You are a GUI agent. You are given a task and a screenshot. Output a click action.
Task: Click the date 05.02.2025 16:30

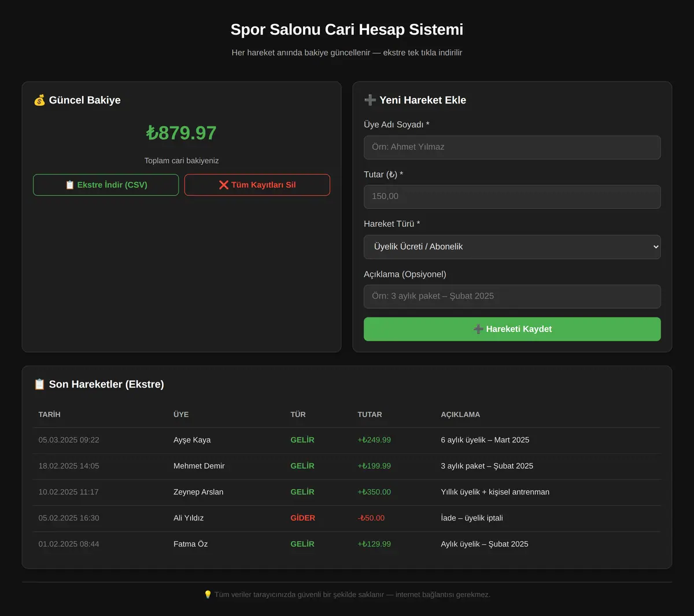coord(69,518)
